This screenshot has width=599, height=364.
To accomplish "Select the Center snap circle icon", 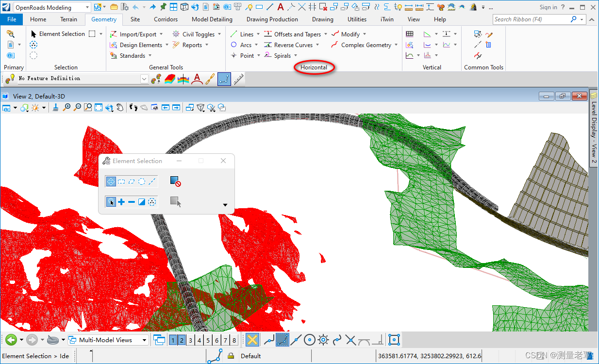I will (310, 340).
